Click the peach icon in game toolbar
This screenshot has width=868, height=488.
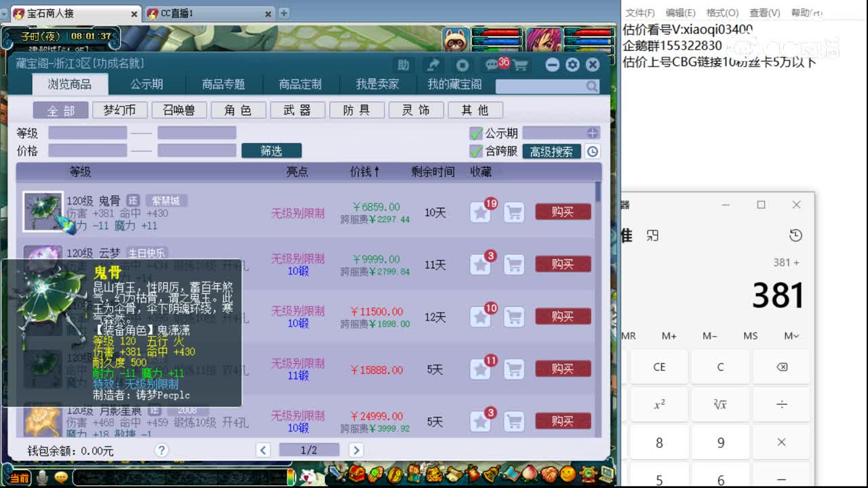pos(530,473)
